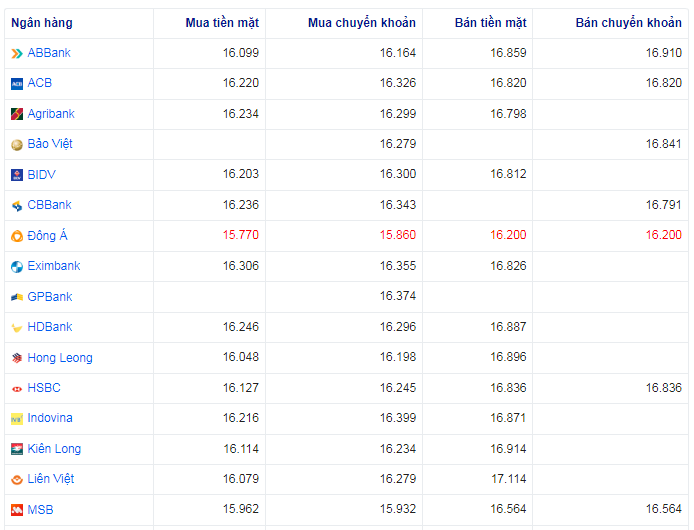Select Indovina cash sell value 16.871
This screenshot has width=694, height=530.
click(508, 418)
